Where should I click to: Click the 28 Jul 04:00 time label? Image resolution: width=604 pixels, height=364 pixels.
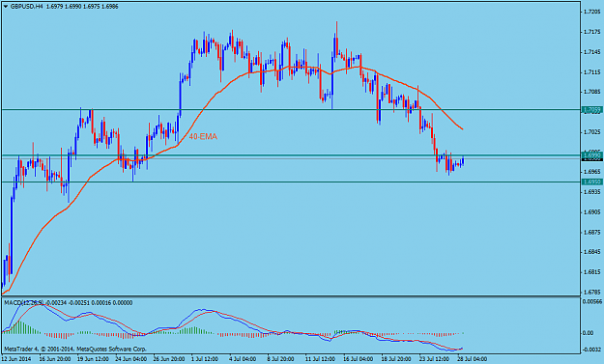click(472, 359)
